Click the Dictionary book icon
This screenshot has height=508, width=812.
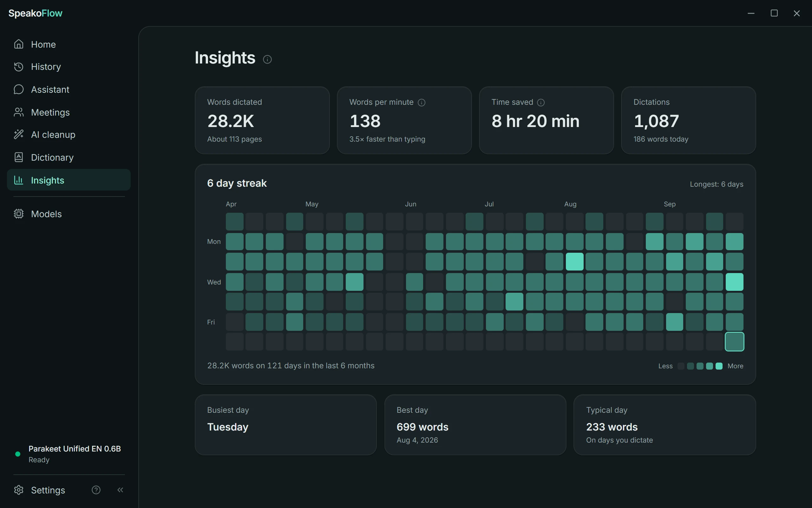[19, 157]
